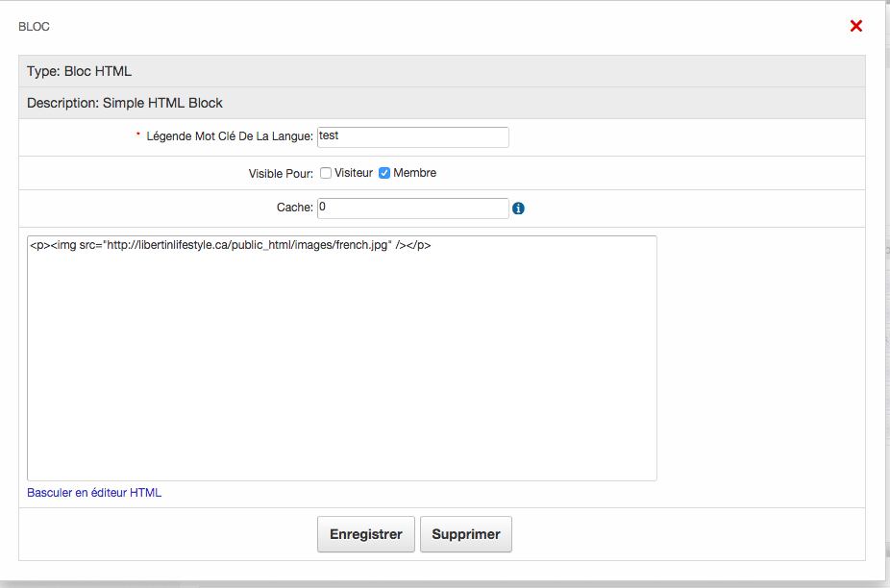Screen dimensions: 890x588
Task: Click the "Légende Mot Clé De La Langue" label
Action: pyautogui.click(x=230, y=137)
